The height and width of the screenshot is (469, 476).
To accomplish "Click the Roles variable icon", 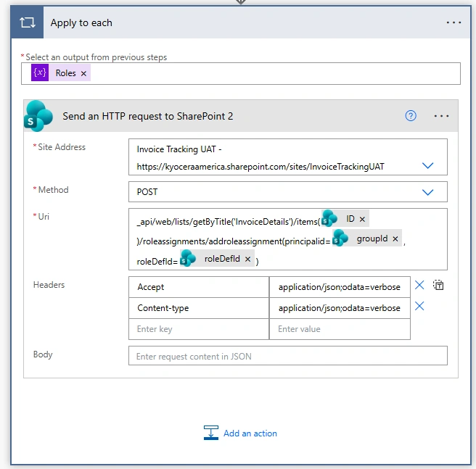I will point(40,72).
